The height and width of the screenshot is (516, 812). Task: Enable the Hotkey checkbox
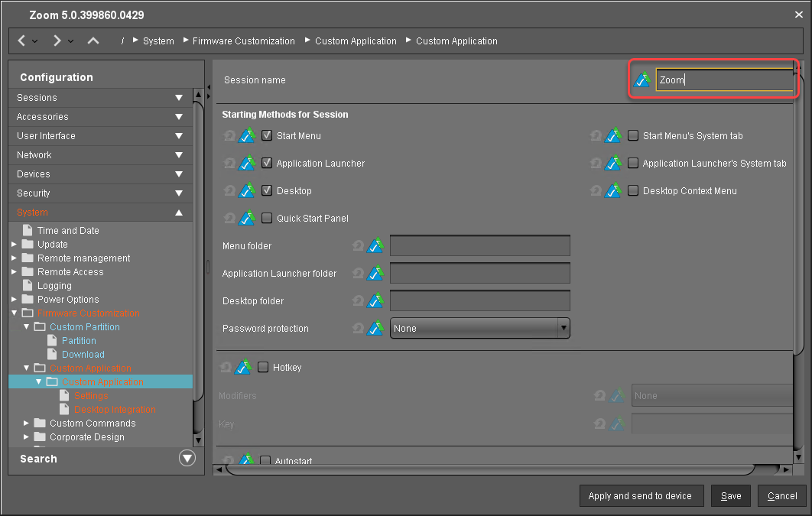coord(263,368)
